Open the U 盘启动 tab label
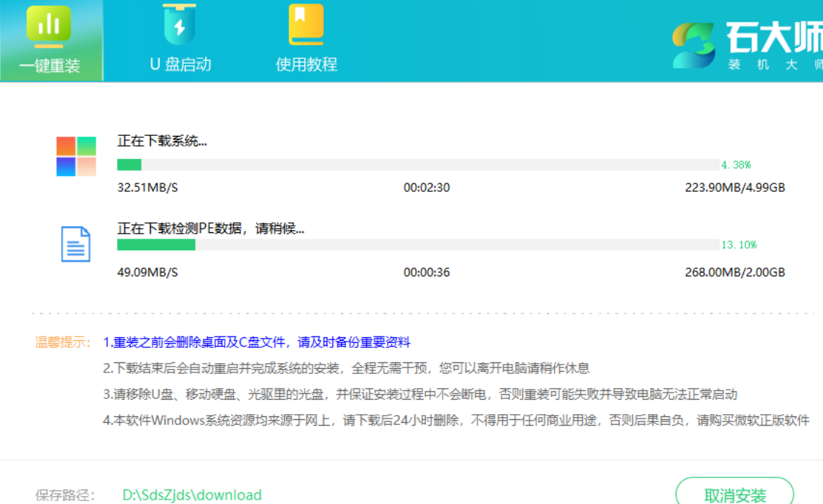The height and width of the screenshot is (504, 823). (x=180, y=64)
